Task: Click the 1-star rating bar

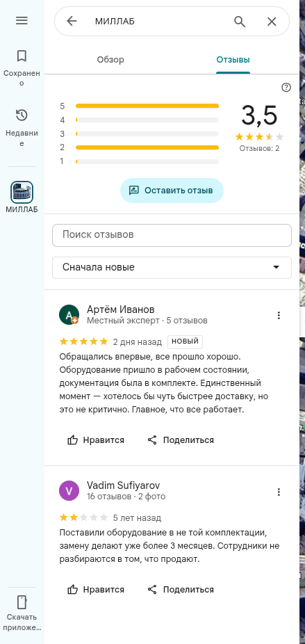Action: point(147,161)
